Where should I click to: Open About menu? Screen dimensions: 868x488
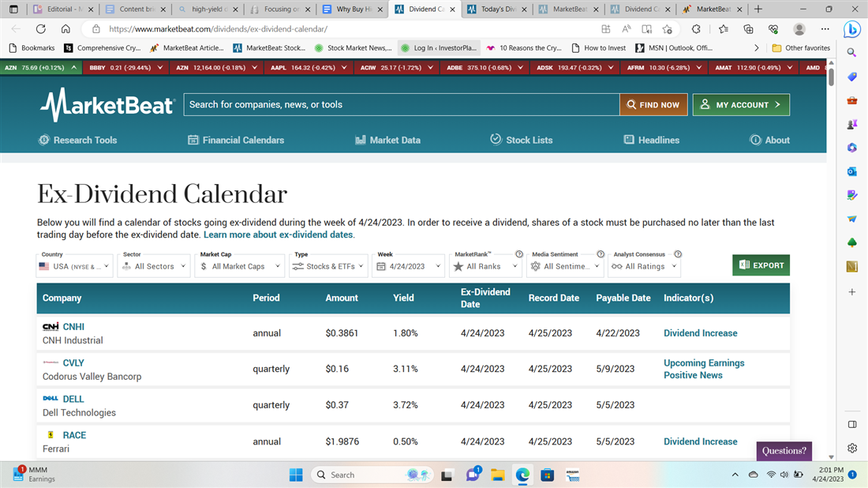(x=769, y=140)
